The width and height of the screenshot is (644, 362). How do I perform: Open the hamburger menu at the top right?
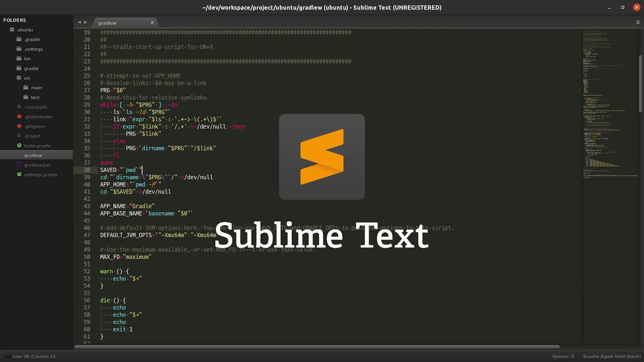point(638,22)
